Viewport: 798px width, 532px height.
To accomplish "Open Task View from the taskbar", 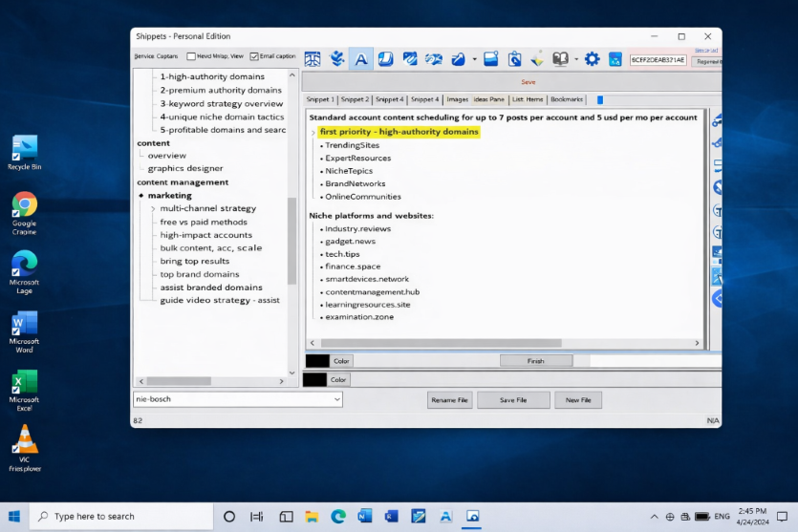I will coord(256,516).
